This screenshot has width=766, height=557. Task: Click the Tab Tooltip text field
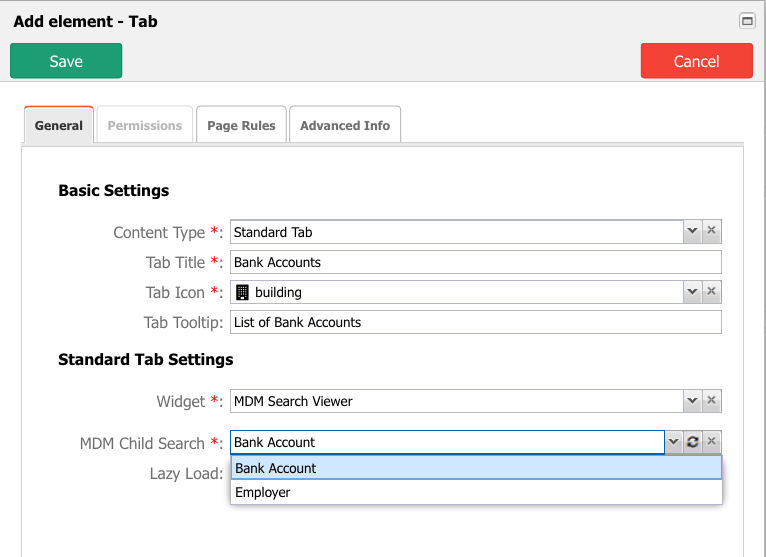475,322
